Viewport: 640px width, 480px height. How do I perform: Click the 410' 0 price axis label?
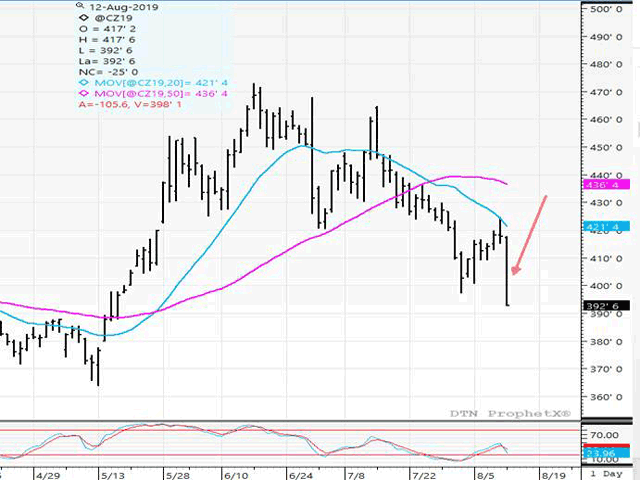point(606,258)
